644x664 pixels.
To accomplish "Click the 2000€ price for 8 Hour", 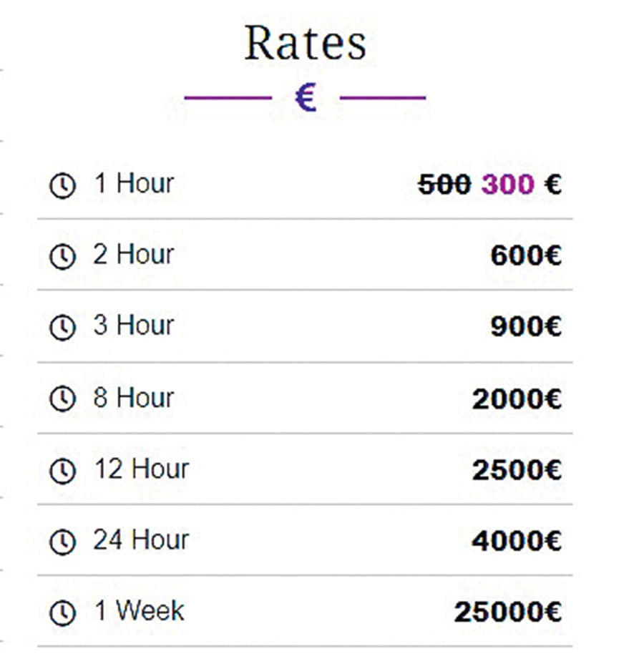I will (517, 399).
